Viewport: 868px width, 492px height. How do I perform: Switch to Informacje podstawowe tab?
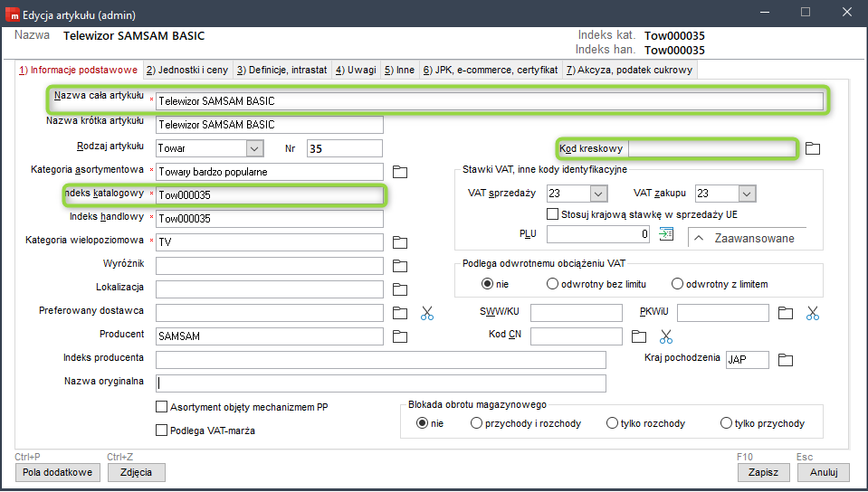[78, 70]
